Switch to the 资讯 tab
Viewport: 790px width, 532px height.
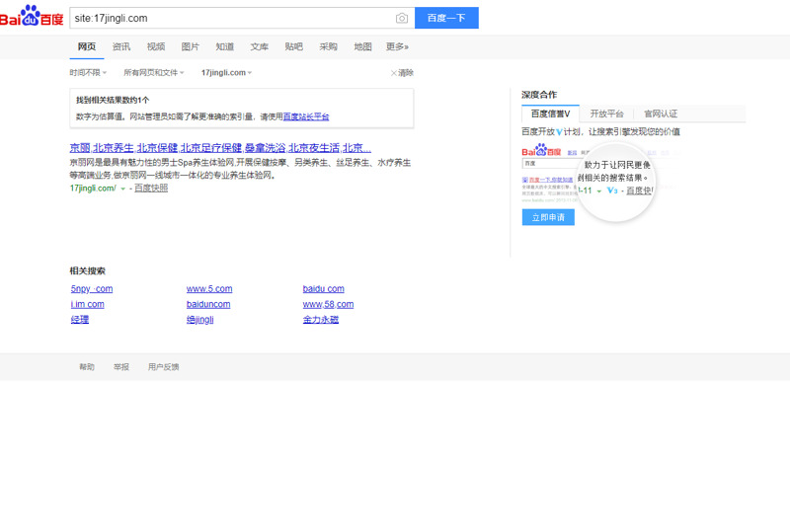[x=120, y=46]
